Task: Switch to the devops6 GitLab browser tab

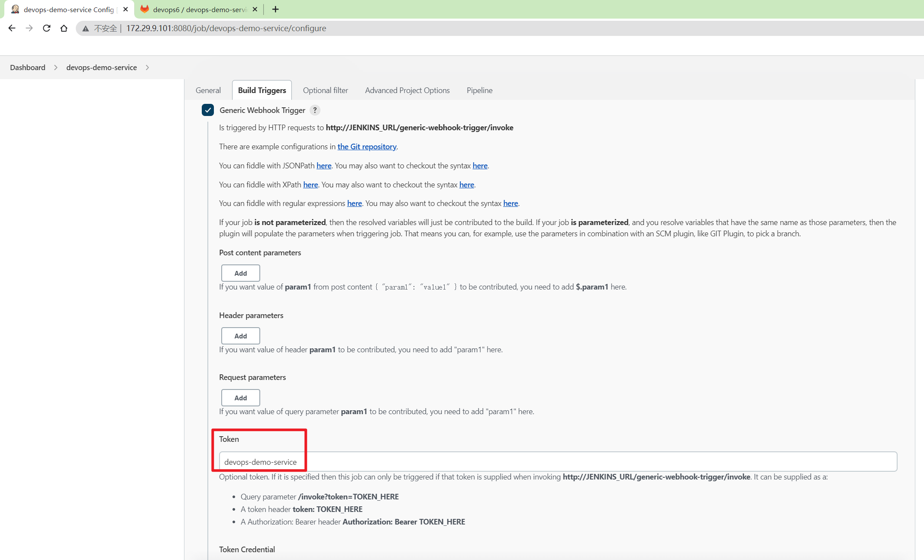Action: (199, 9)
